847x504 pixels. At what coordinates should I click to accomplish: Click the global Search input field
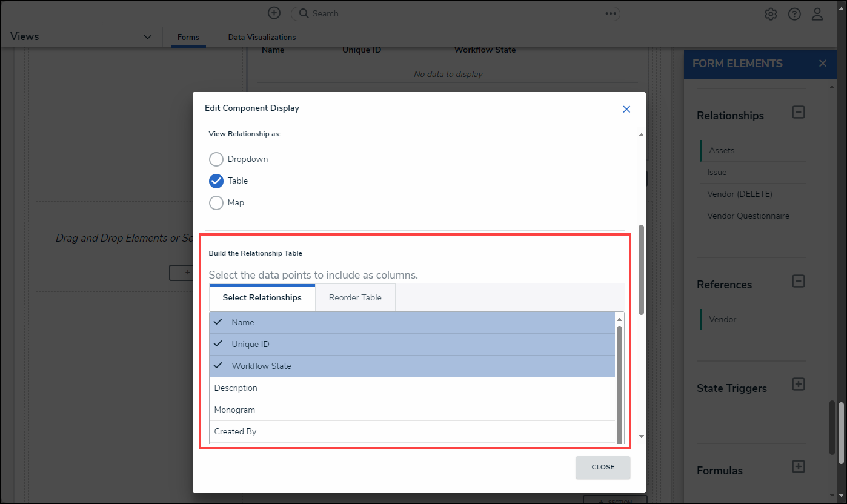448,13
